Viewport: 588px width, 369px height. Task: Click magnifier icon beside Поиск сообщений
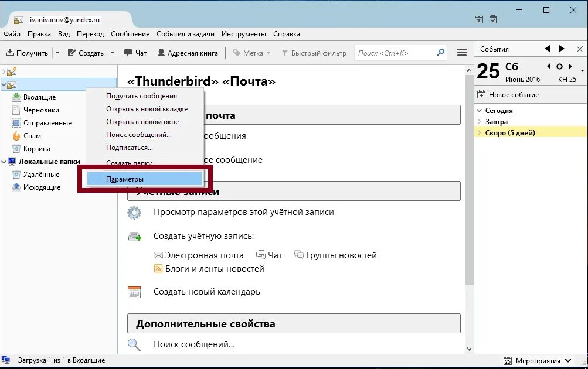(x=134, y=344)
